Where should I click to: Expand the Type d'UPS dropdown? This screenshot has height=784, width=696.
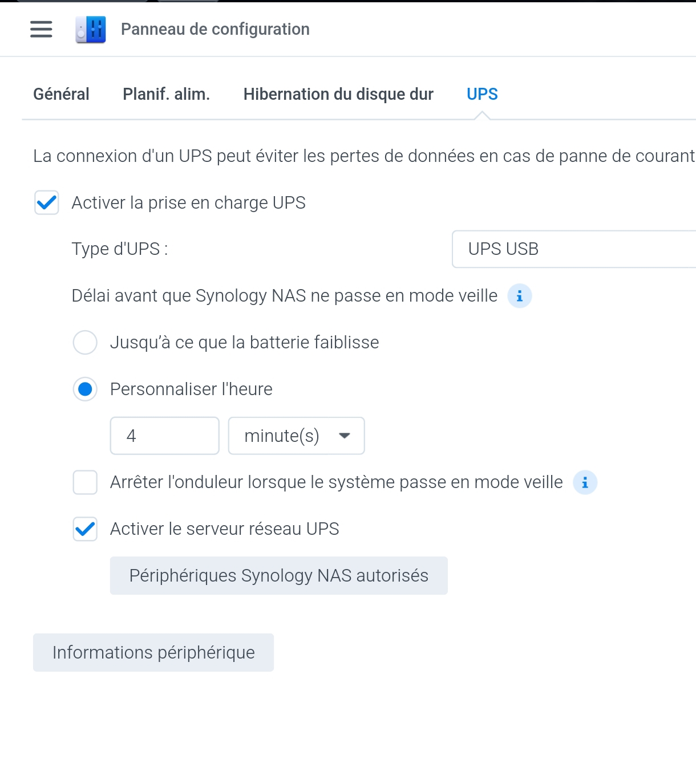(x=574, y=249)
